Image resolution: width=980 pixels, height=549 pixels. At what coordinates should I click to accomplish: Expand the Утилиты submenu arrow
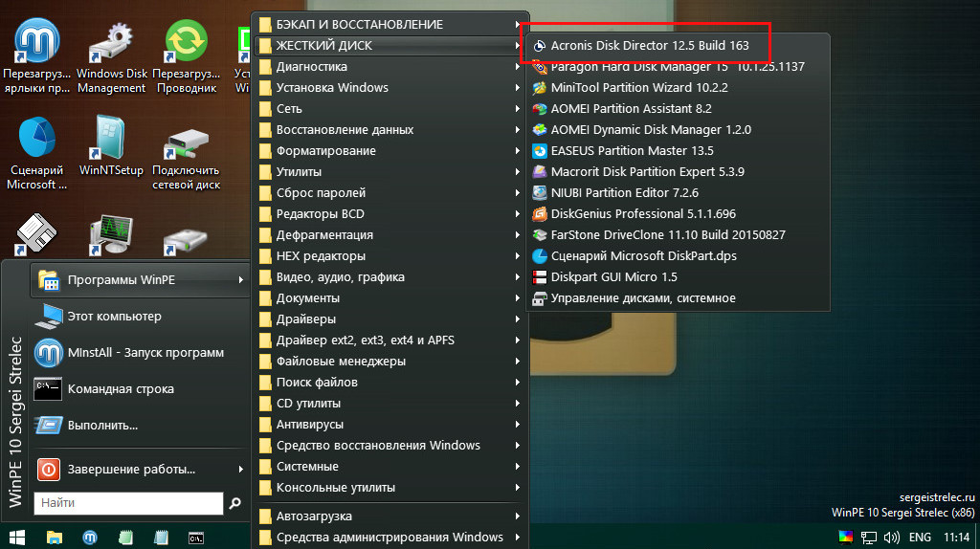coord(518,172)
